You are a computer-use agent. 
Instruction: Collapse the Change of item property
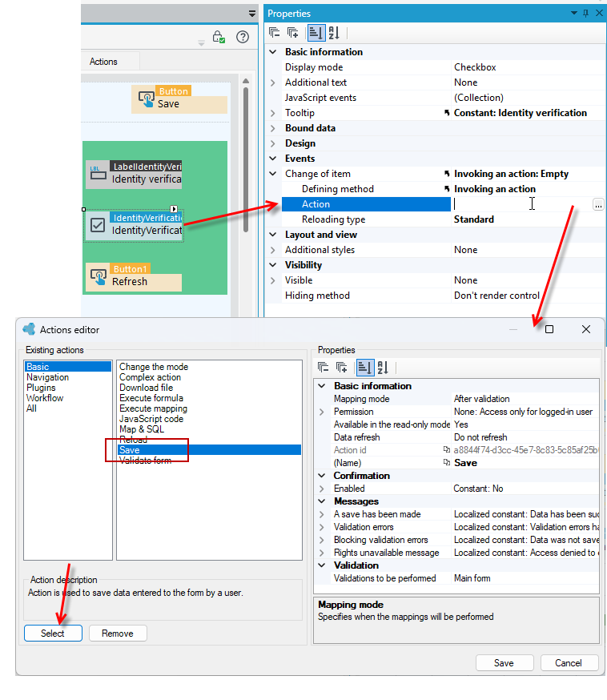pyautogui.click(x=273, y=174)
